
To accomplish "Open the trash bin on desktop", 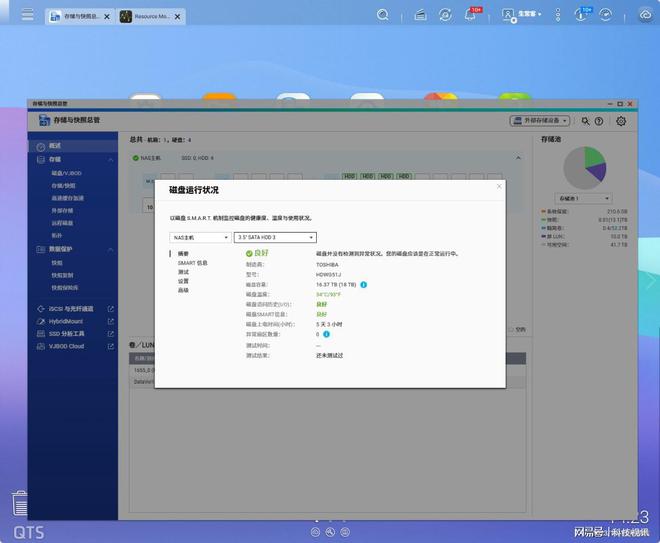I will [20, 502].
